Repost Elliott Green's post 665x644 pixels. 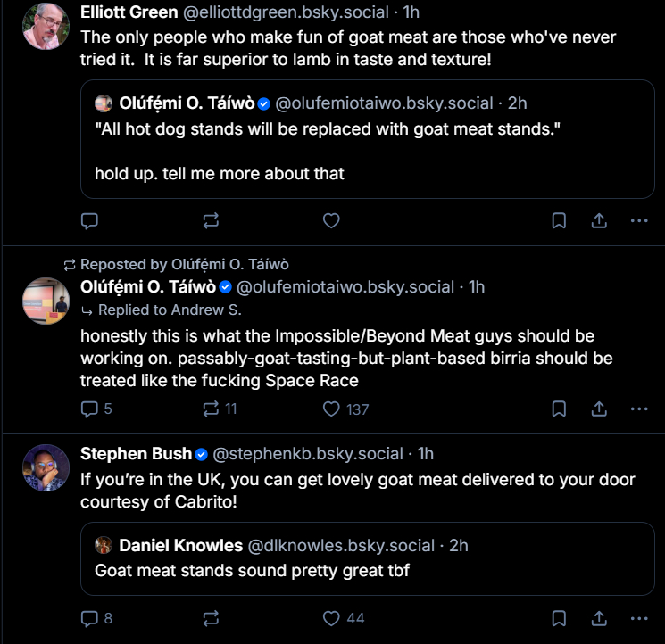coord(211,220)
